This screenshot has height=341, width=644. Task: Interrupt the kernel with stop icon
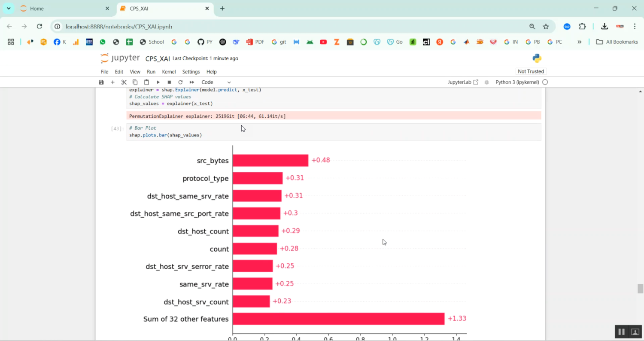coord(169,82)
